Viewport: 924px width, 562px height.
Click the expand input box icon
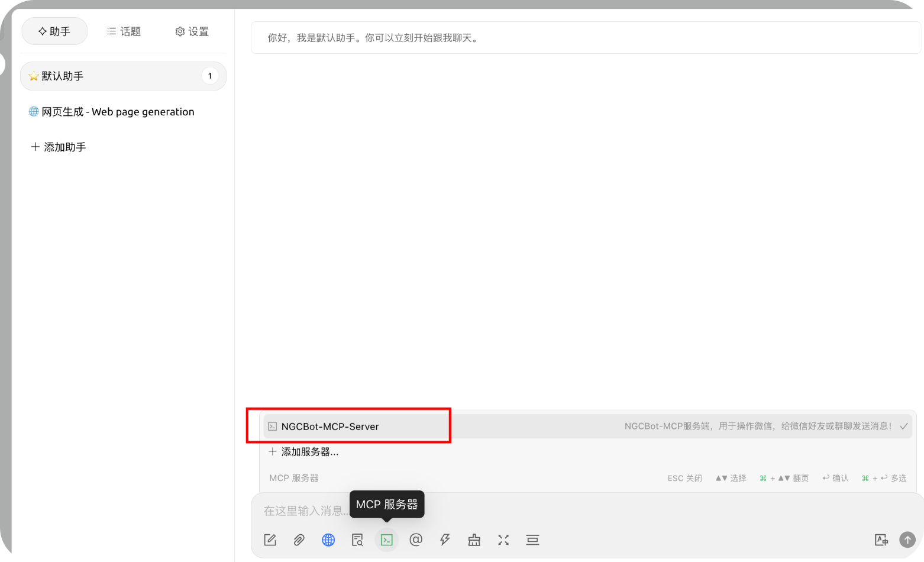[503, 540]
